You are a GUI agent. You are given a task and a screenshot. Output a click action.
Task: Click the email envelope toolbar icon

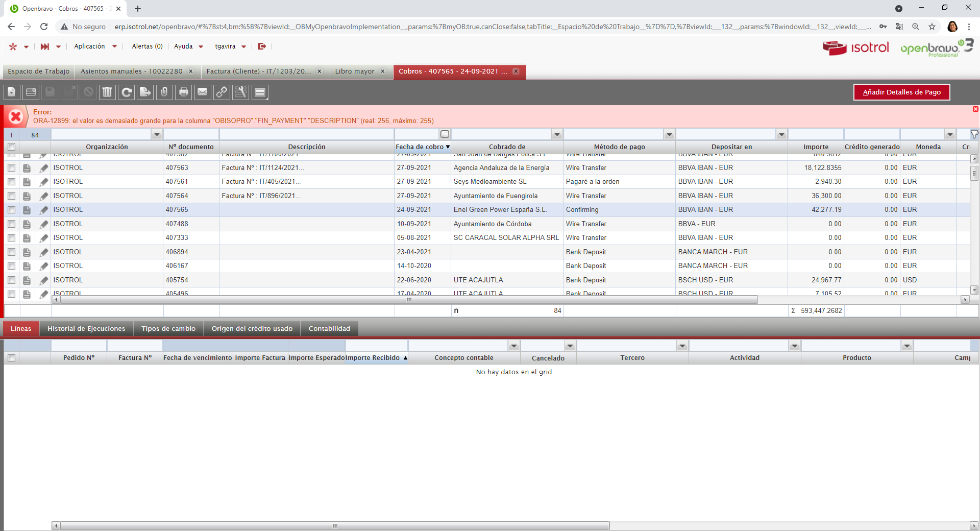(203, 92)
